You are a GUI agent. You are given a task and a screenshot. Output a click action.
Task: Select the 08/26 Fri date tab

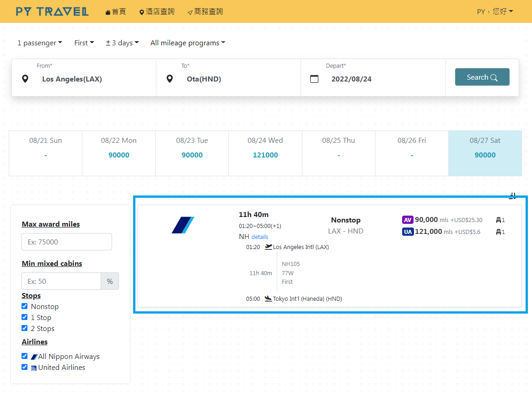coord(412,153)
